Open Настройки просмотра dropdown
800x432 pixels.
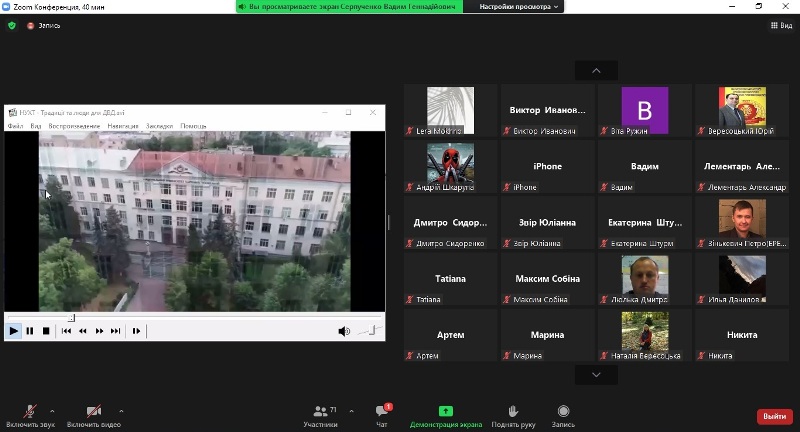518,7
